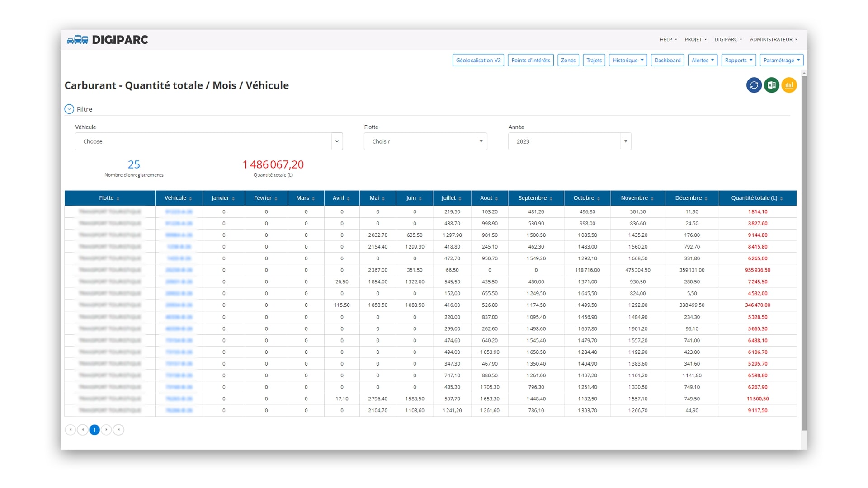Click the Géolocalisation V2 button

[x=478, y=60]
